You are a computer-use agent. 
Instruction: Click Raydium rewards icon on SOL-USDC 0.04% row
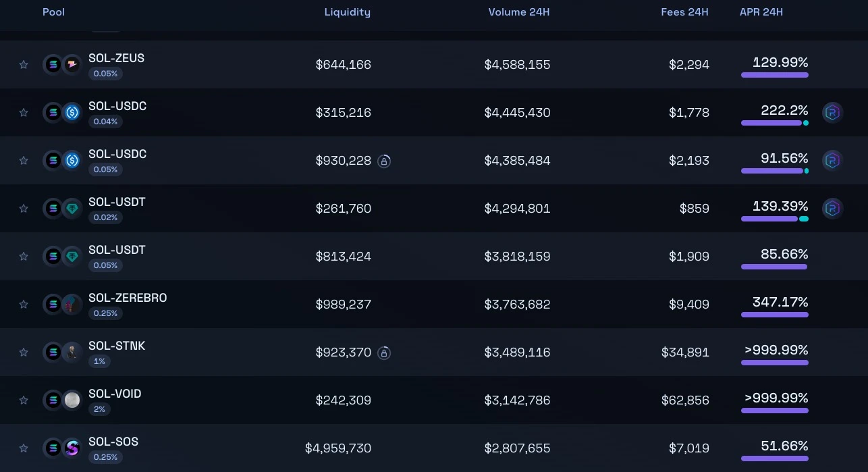(832, 113)
